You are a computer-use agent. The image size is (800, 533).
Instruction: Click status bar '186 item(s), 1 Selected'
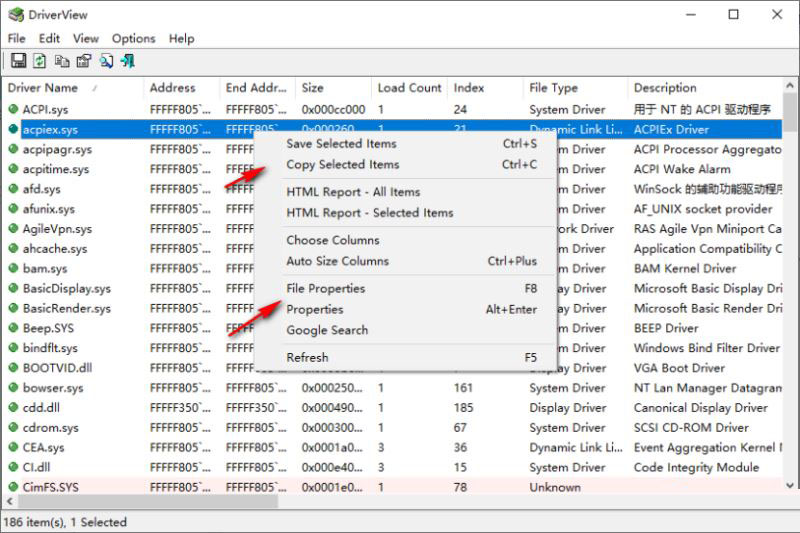pos(65,522)
